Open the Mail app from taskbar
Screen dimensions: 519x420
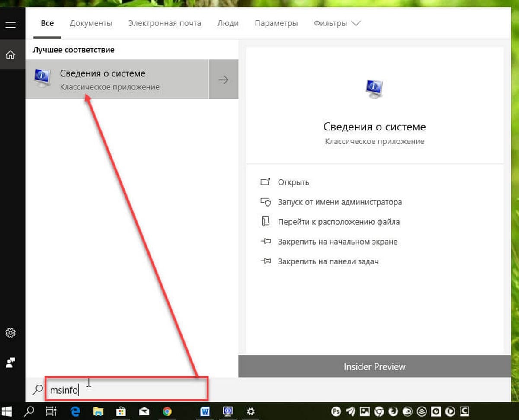[x=144, y=411]
